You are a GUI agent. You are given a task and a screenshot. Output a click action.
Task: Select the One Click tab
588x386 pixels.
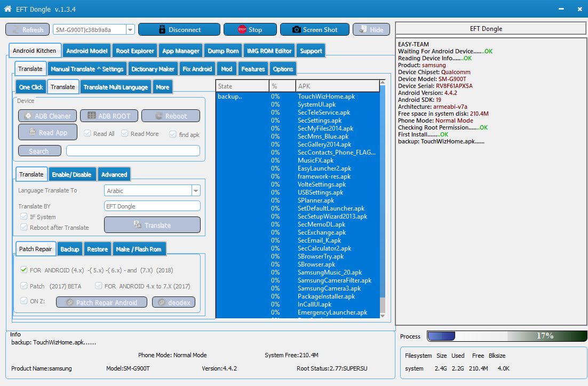(x=31, y=87)
